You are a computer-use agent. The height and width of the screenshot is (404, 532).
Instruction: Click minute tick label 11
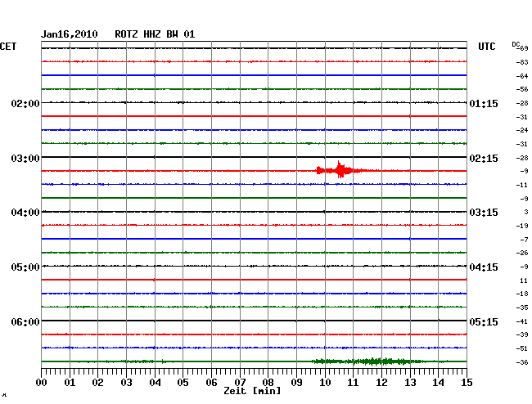(353, 383)
